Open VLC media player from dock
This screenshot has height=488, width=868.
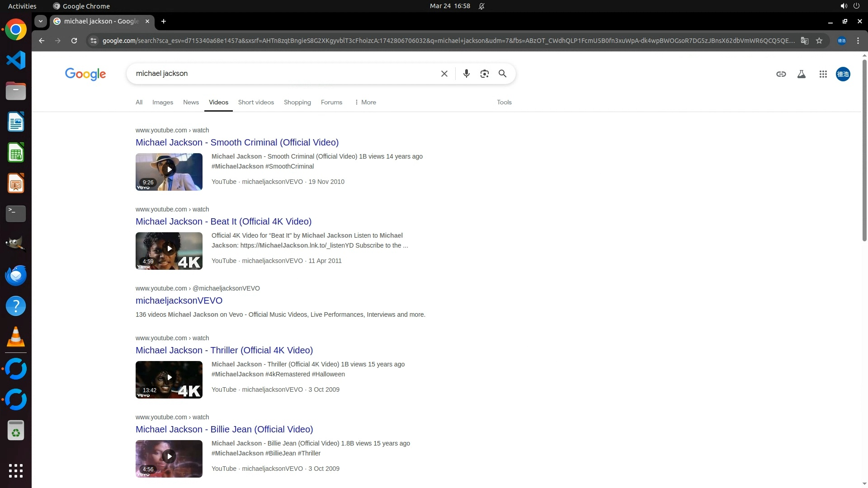coord(16,337)
